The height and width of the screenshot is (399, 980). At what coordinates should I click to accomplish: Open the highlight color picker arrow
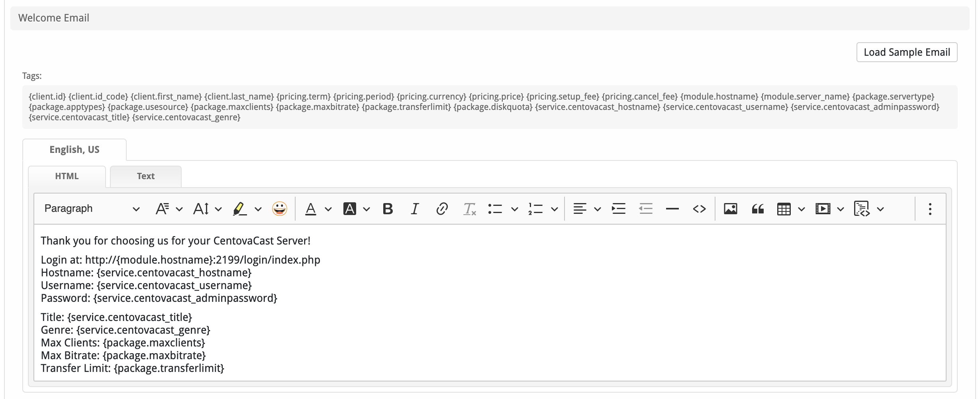tap(258, 209)
